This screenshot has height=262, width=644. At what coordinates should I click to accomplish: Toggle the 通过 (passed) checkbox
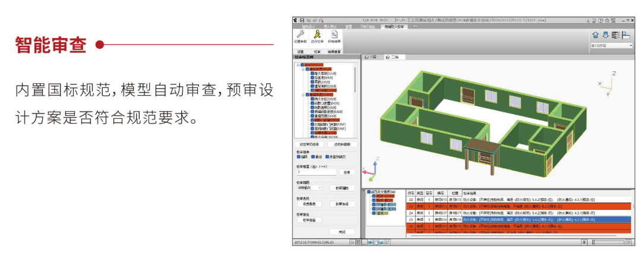point(313,157)
